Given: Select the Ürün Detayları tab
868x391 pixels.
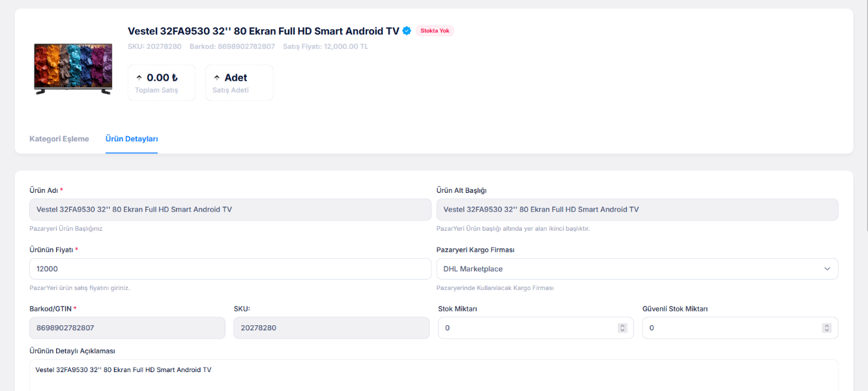Looking at the screenshot, I should point(132,139).
